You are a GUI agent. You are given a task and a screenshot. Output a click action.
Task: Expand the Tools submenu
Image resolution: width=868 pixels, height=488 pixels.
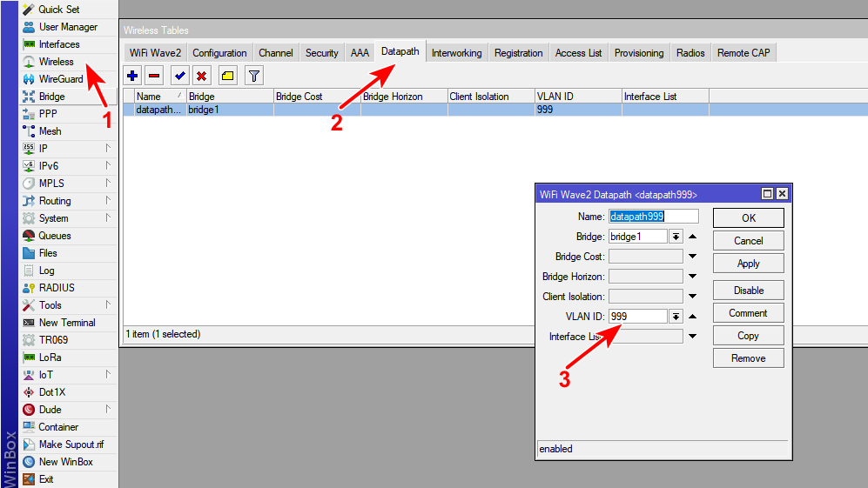tap(108, 304)
